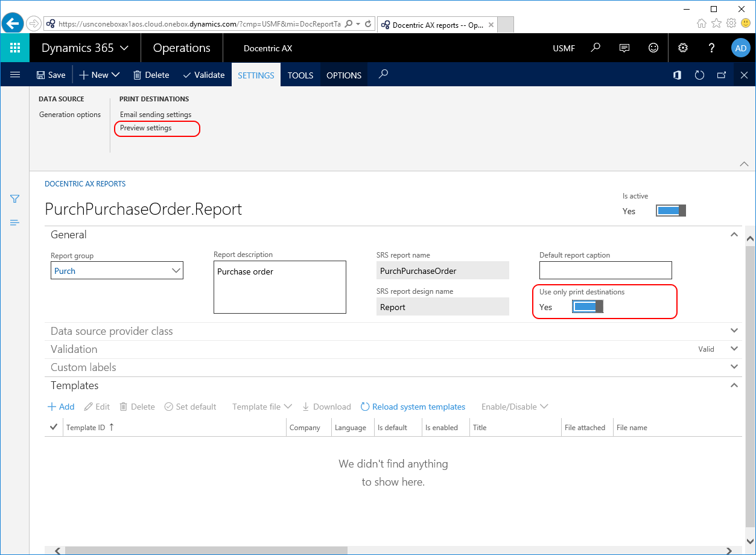This screenshot has width=756, height=555.
Task: Open the browser home icon
Action: [x=702, y=24]
